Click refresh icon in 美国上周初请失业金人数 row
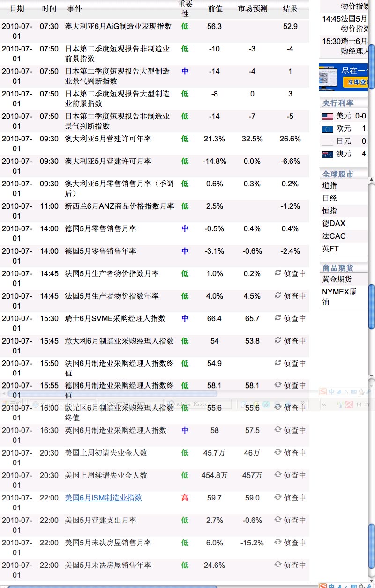This screenshot has height=588, width=375. point(278,452)
